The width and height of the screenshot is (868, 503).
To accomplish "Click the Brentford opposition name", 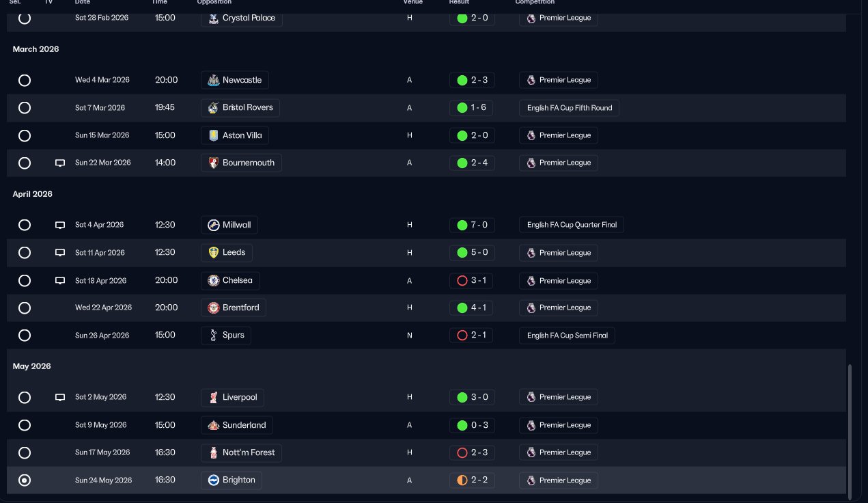I will coord(240,308).
